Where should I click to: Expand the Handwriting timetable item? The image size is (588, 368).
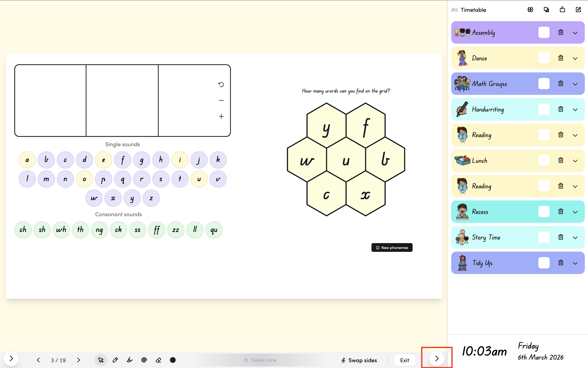click(575, 110)
